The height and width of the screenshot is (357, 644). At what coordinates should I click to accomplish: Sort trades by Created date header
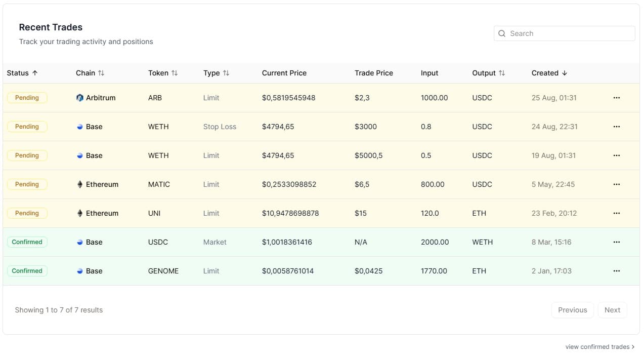(x=549, y=73)
